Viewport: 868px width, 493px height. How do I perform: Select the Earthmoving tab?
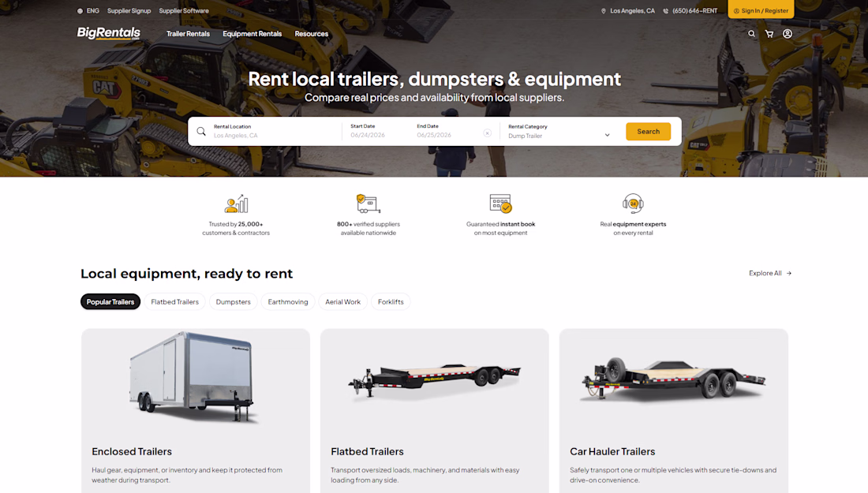[288, 301]
